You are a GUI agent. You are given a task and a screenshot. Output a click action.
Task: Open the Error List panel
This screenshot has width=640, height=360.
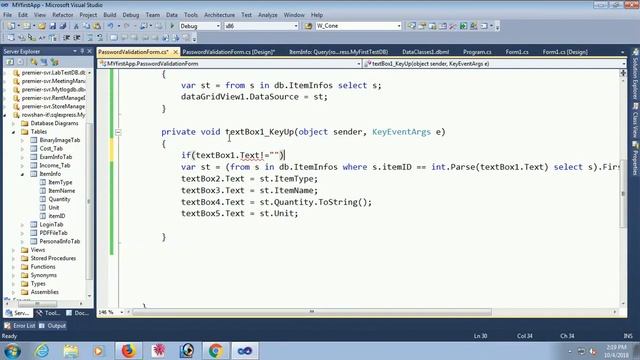(20, 326)
